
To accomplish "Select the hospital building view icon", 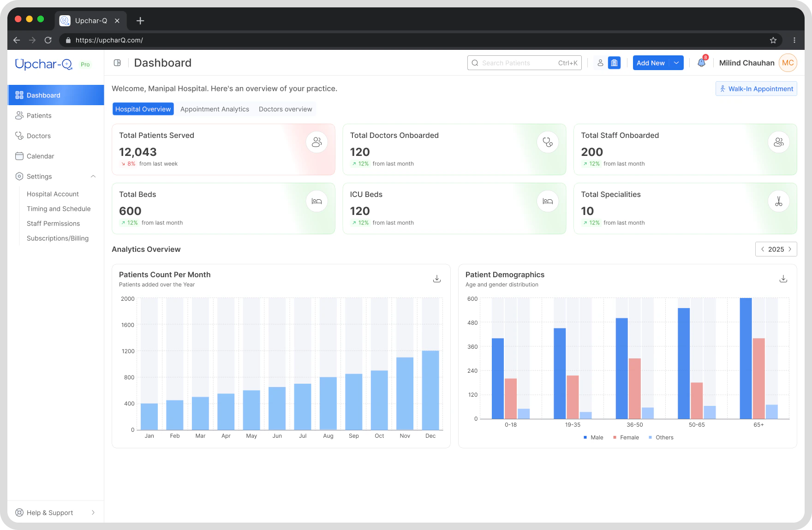I will click(x=614, y=63).
